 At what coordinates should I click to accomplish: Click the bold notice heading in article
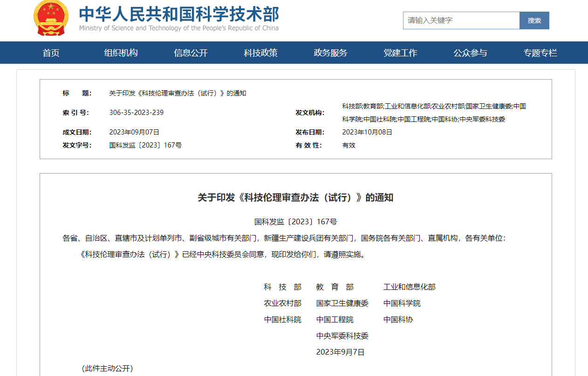(295, 198)
